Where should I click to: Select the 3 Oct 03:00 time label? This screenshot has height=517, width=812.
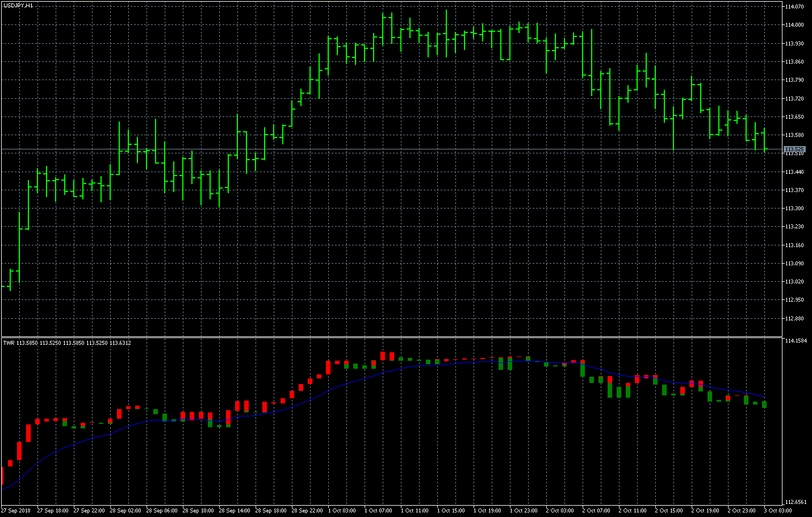(778, 510)
